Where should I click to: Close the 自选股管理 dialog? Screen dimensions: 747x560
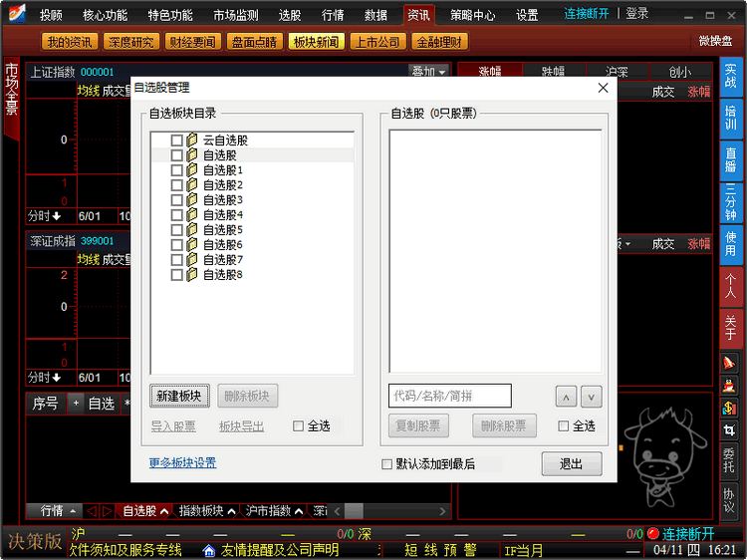[x=603, y=88]
